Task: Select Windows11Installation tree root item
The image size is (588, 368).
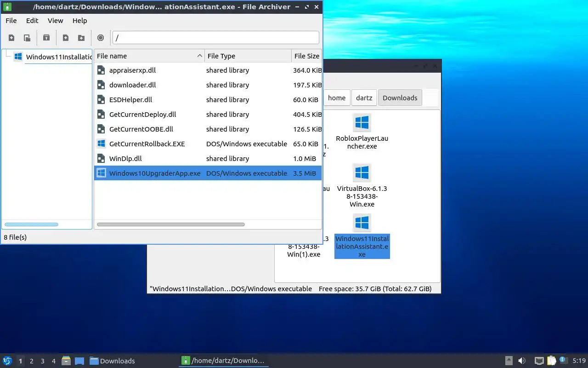Action: (x=59, y=57)
